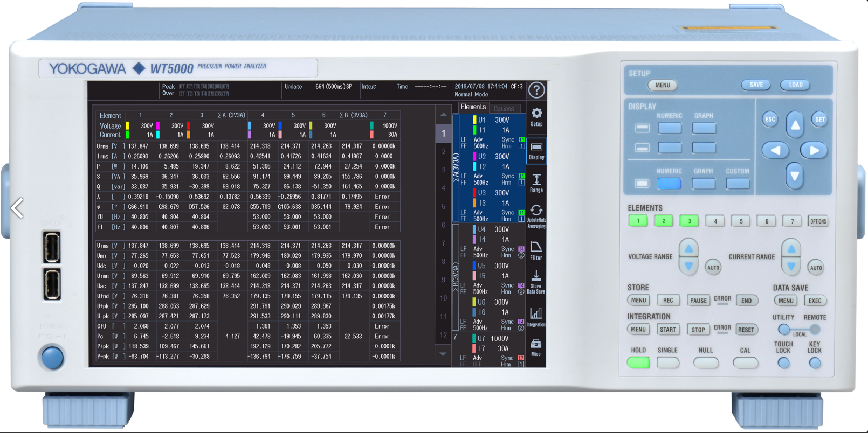
Task: Select the Elements tab
Action: tap(473, 107)
